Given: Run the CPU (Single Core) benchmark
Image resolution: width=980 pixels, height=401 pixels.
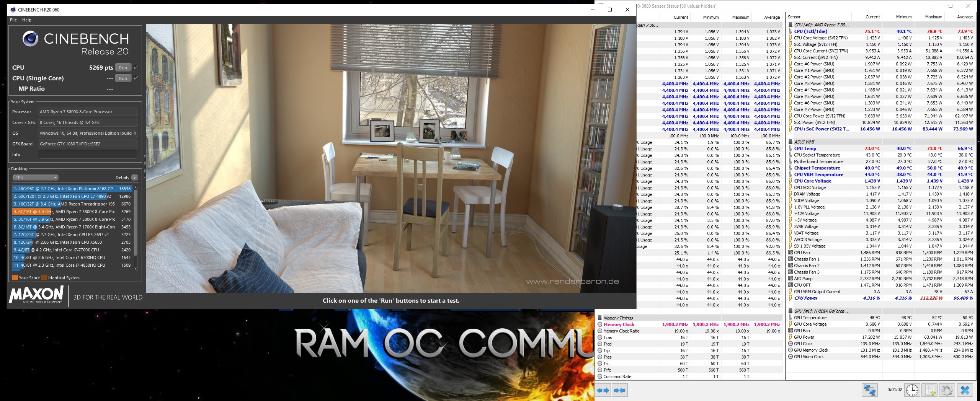Looking at the screenshot, I should (123, 78).
